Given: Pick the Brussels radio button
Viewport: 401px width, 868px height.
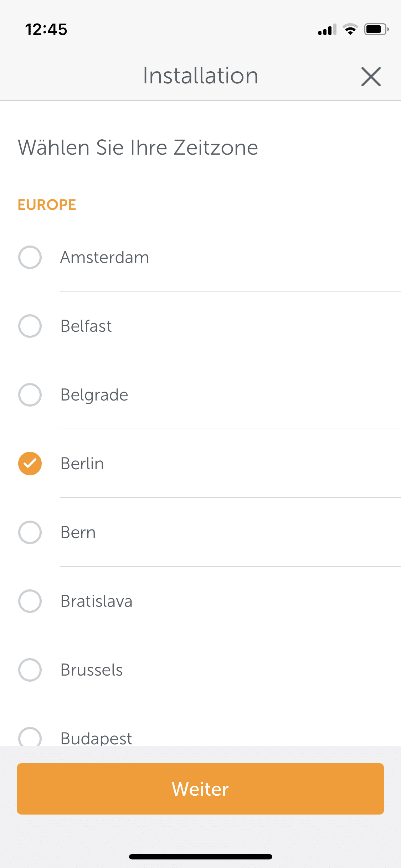Looking at the screenshot, I should pos(30,670).
